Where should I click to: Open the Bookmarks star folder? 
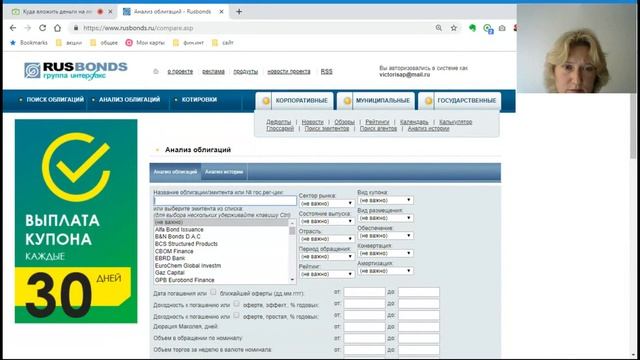coord(29,42)
